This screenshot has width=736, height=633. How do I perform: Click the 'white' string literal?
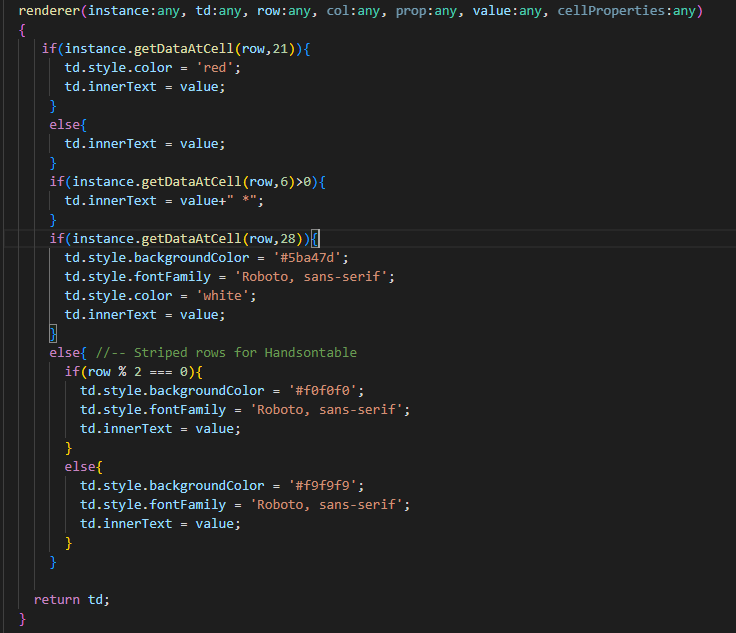pyautogui.click(x=222, y=296)
